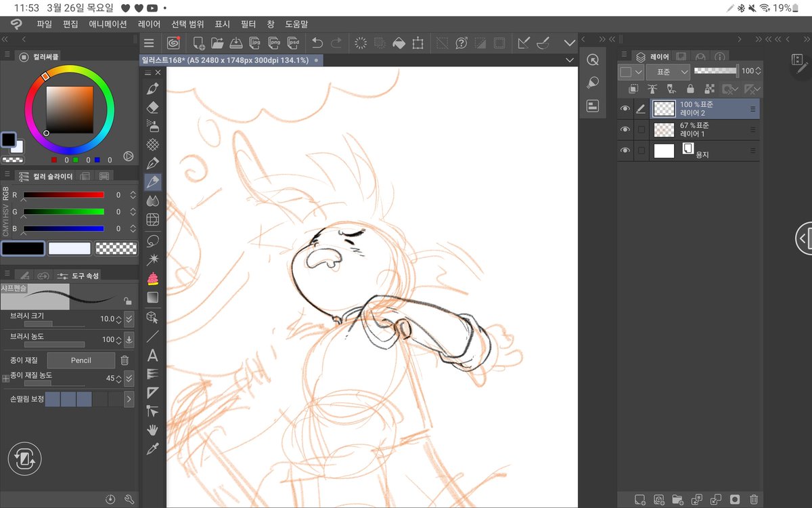The width and height of the screenshot is (812, 508).
Task: Click the Undo arrow
Action: pos(317,43)
